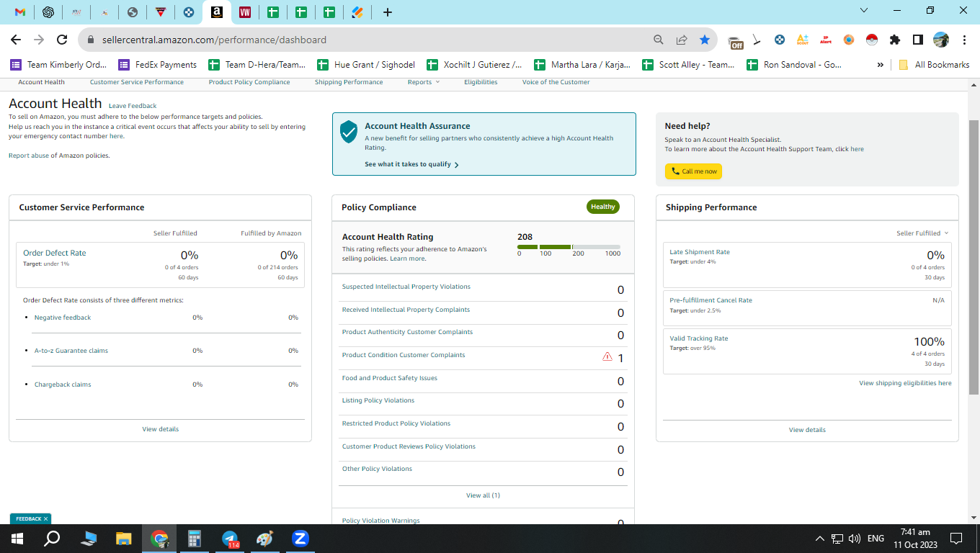Image resolution: width=980 pixels, height=553 pixels.
Task: Open the Chrome Extensions puzzle menu
Action: point(895,40)
